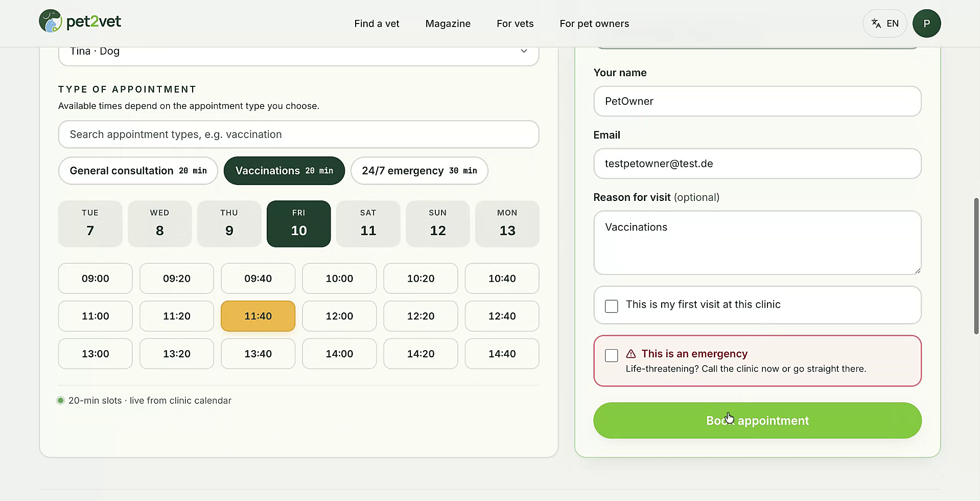980x501 pixels.
Task: Click the Reason for visit text area
Action: click(757, 243)
